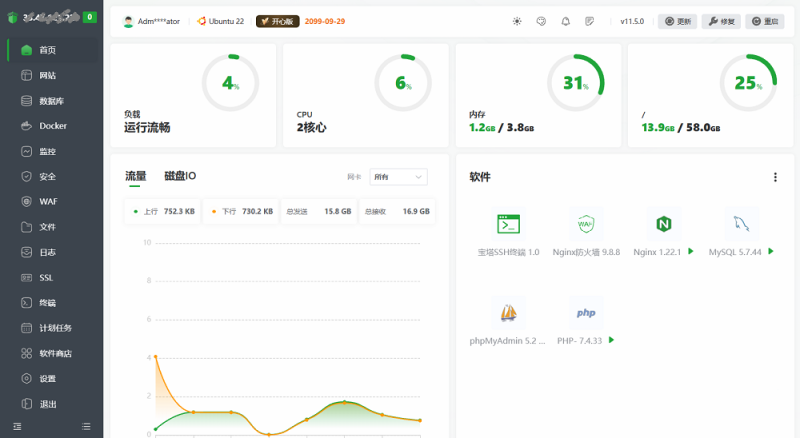Screen dimensions: 800x438
Task: Click the 退出 logout icon
Action: [27, 404]
